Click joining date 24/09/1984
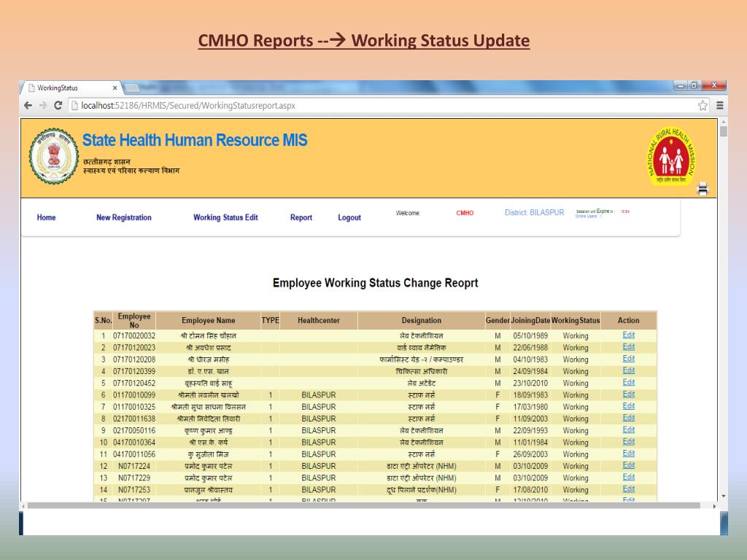747x560 pixels. 530,371
